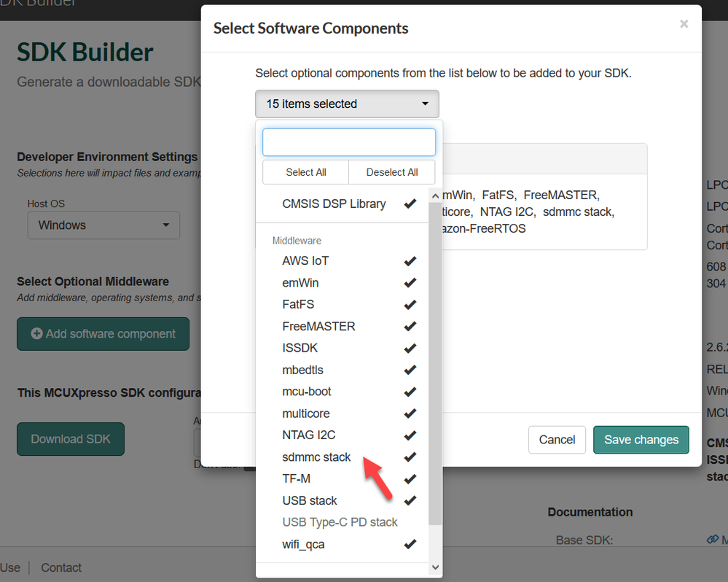Click the component search text field
728x582 pixels.
pyautogui.click(x=349, y=142)
